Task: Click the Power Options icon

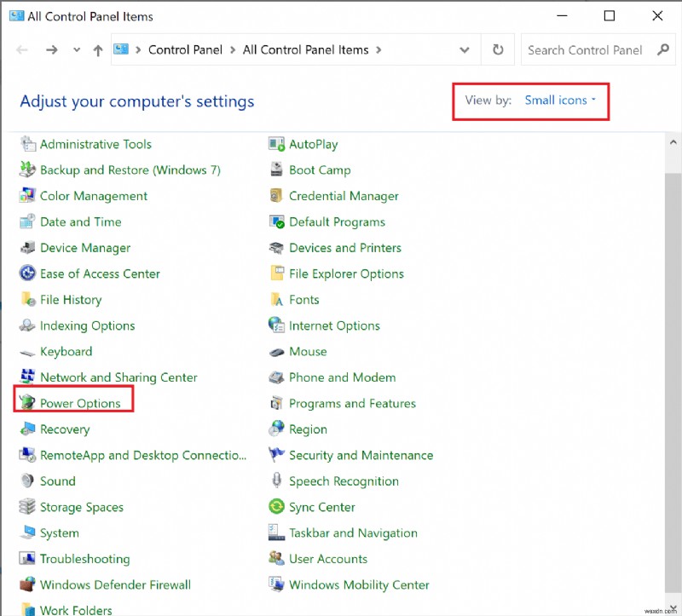Action: coord(27,403)
